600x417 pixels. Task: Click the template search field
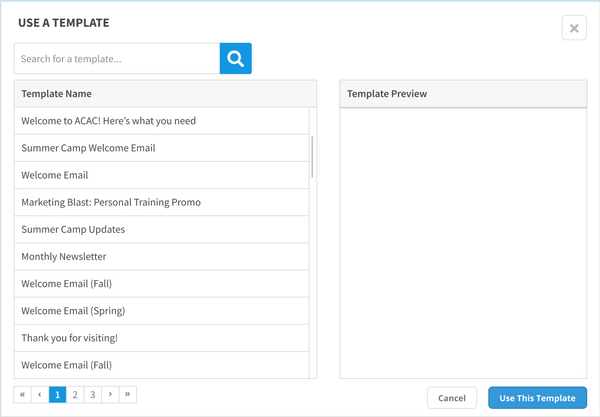tap(117, 59)
